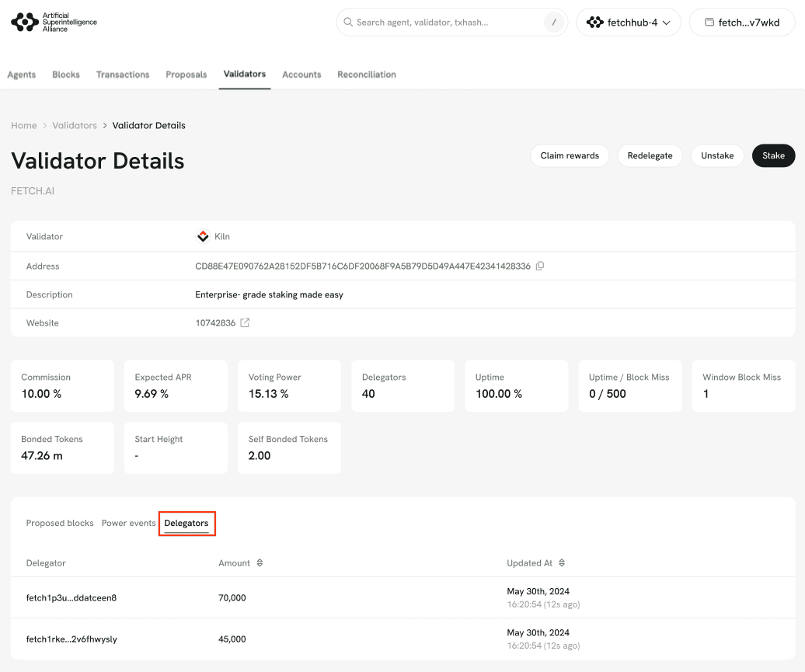Image resolution: width=805 pixels, height=672 pixels.
Task: Switch to the Proposed blocks tab
Action: (x=60, y=523)
